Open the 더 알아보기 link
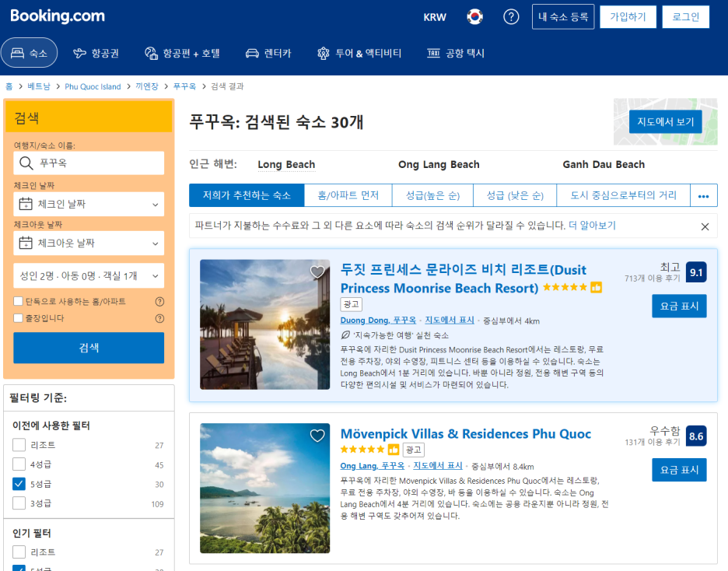Image resolution: width=728 pixels, height=571 pixels. point(592,226)
